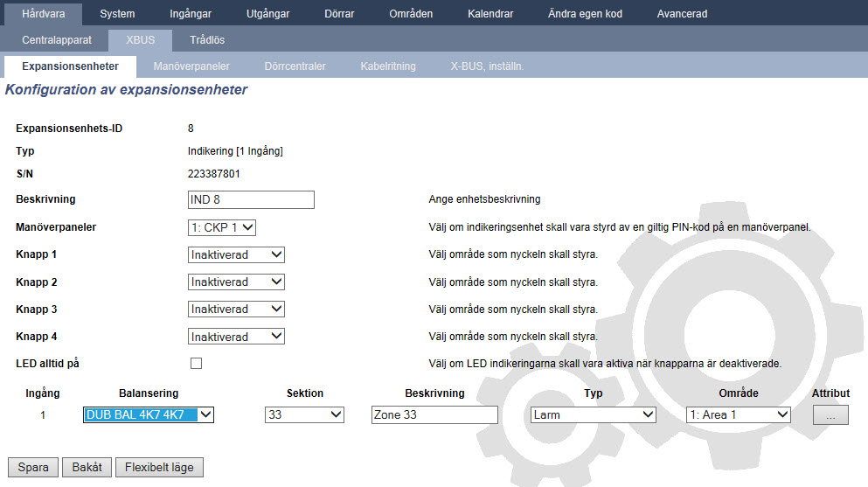
Task: Select the Typ dropdown showing Larm
Action: (x=593, y=415)
